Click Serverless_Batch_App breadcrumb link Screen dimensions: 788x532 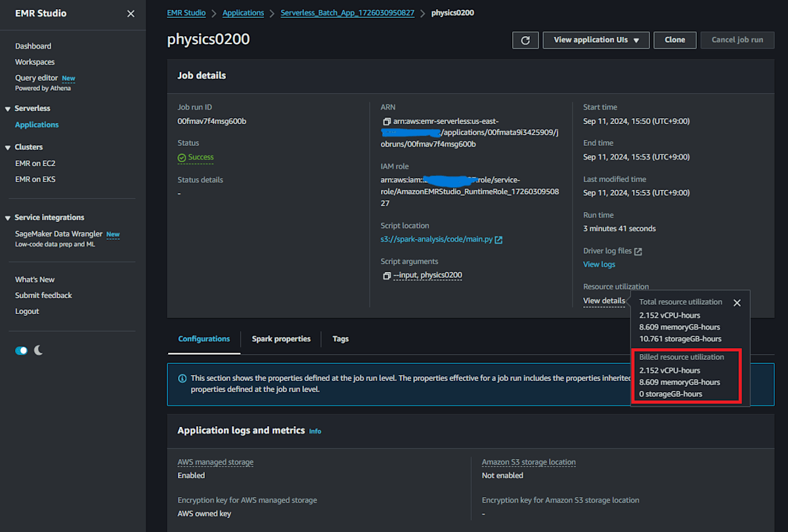click(x=347, y=13)
